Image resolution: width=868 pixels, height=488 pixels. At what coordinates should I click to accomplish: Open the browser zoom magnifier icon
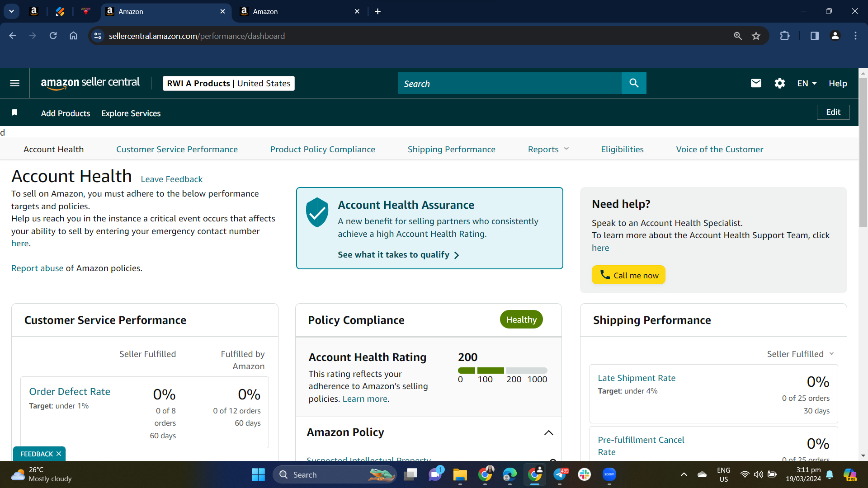(738, 36)
